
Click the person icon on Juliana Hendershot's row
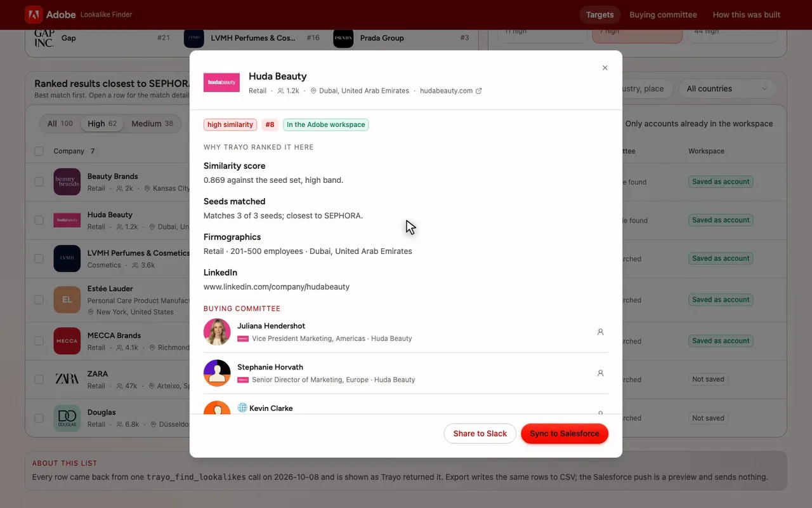600,332
